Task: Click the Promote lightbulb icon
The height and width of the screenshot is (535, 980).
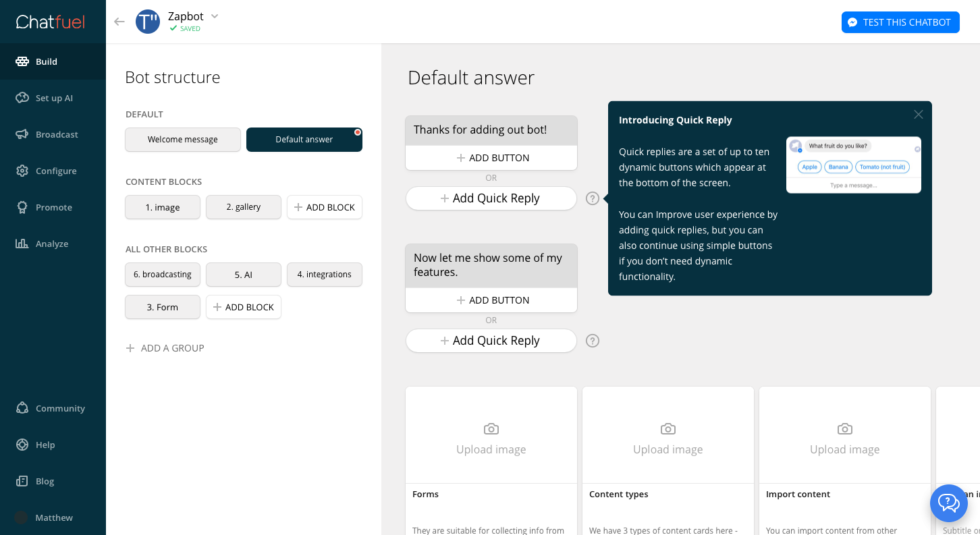Action: [x=22, y=207]
